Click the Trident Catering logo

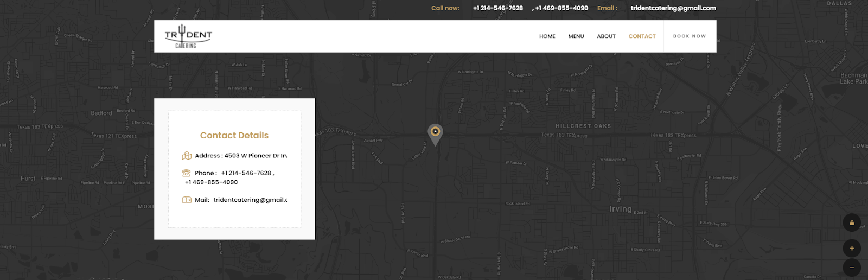click(188, 36)
